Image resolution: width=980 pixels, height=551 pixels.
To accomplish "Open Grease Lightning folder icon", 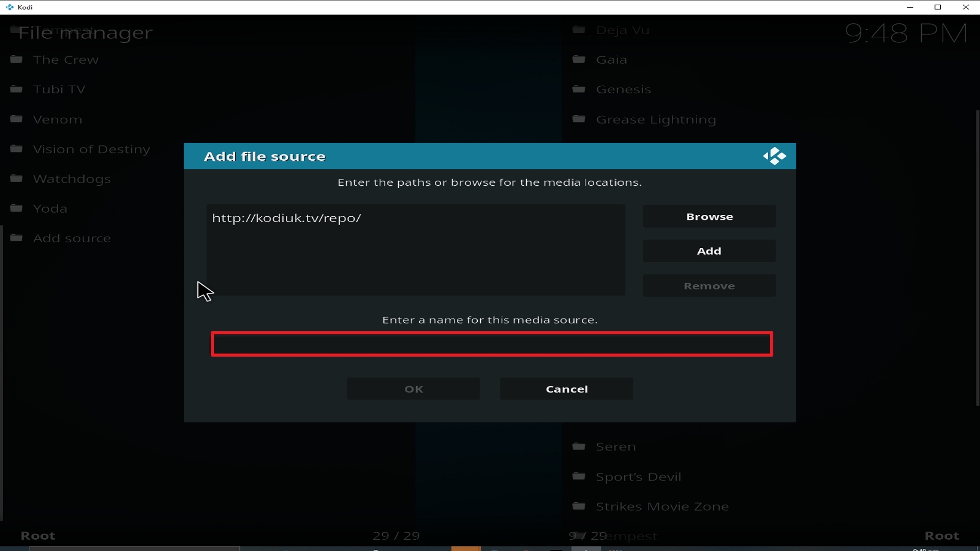I will click(x=579, y=119).
